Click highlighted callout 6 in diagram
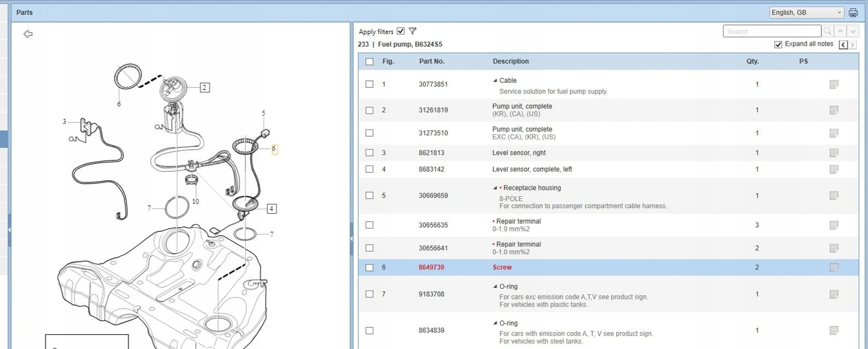 pyautogui.click(x=274, y=149)
